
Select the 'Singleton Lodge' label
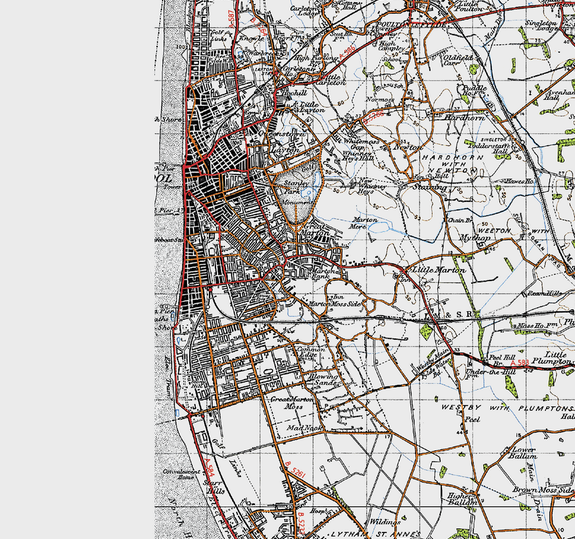tap(542, 26)
